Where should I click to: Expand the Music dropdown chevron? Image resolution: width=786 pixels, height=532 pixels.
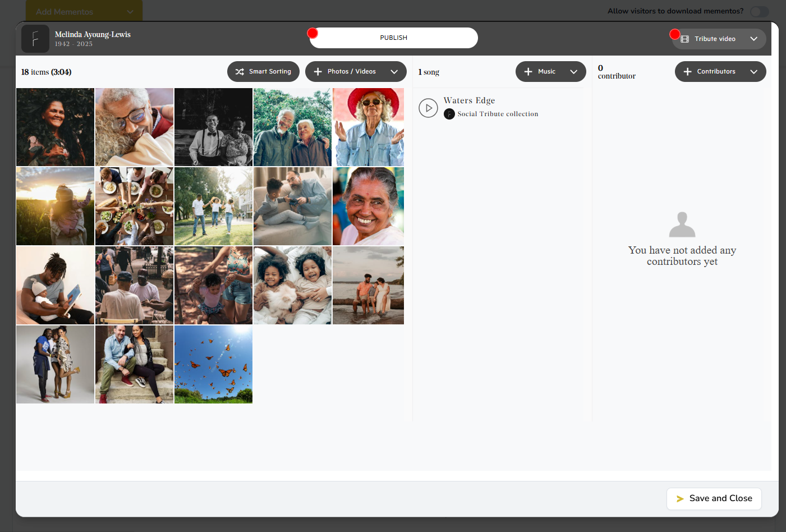pos(573,72)
